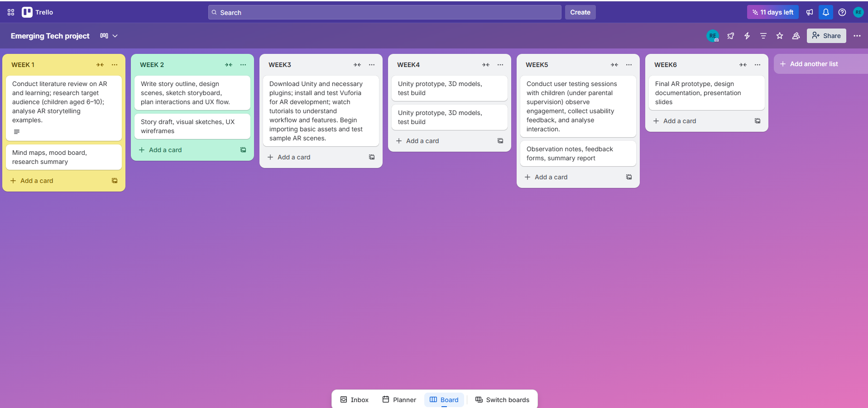Click the Share button
Image resolution: width=868 pixels, height=408 pixels.
click(826, 36)
